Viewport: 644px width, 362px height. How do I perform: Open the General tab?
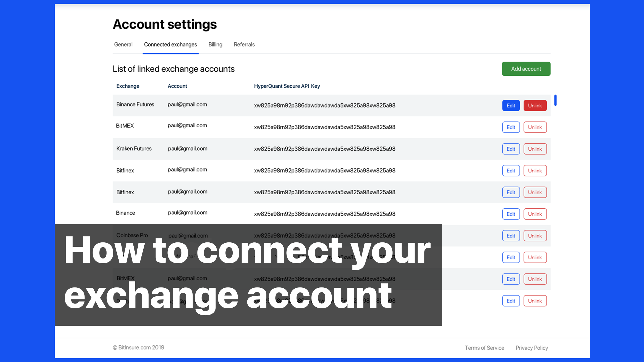(x=123, y=45)
